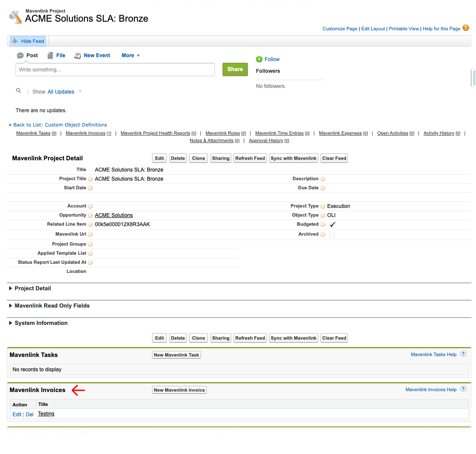Jump to Mavenlink Project Health Reports list

tap(155, 133)
